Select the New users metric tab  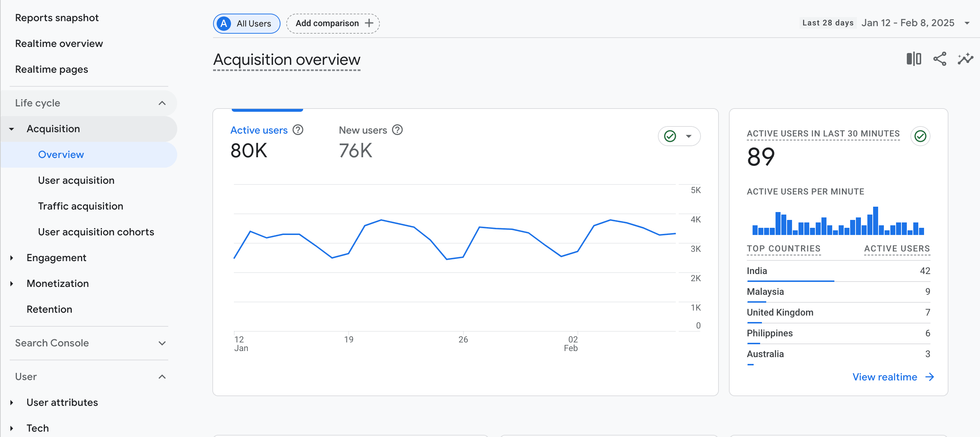363,130
